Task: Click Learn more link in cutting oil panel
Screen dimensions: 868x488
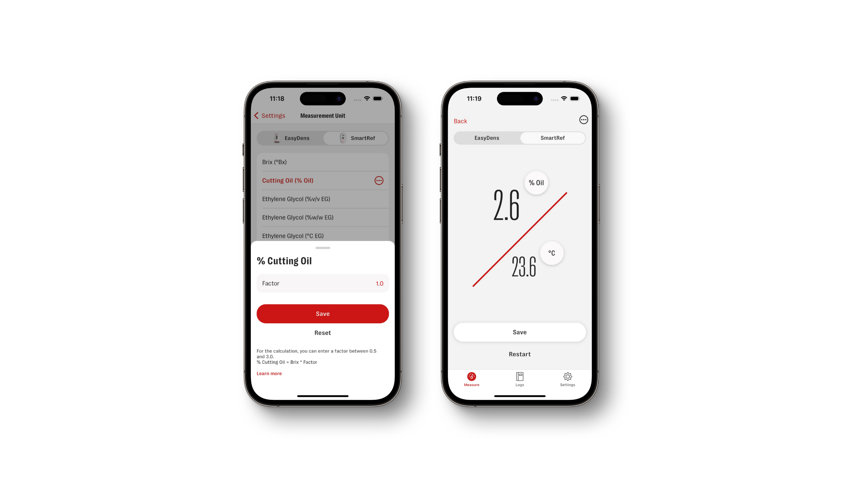Action: tap(270, 373)
